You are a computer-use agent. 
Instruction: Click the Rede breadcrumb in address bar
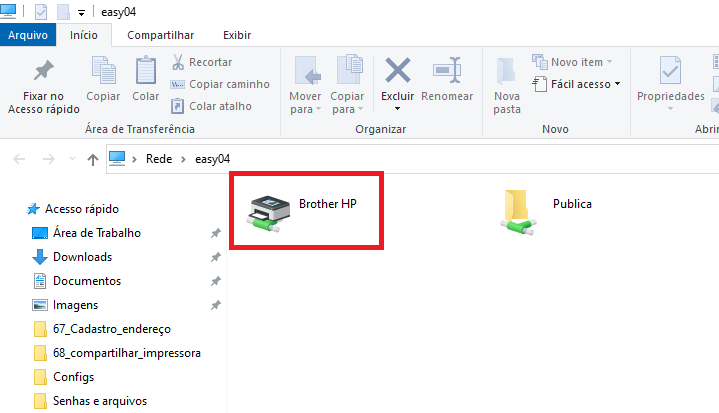coord(159,159)
